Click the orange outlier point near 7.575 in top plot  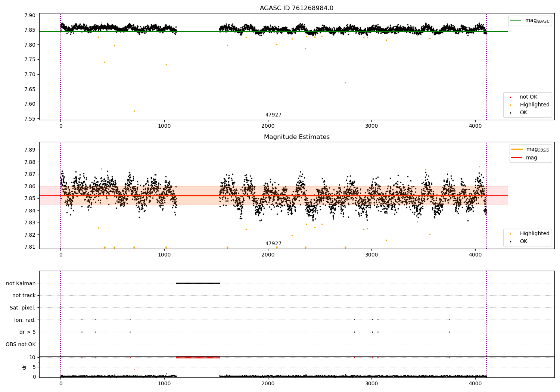coord(134,111)
